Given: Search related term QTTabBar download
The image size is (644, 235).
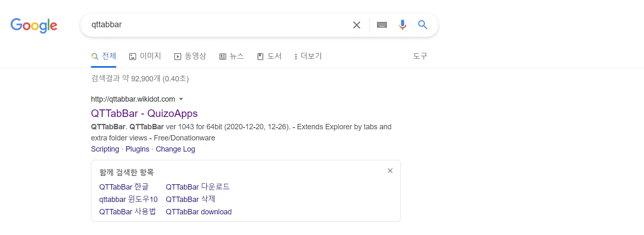Looking at the screenshot, I should pyautogui.click(x=199, y=212).
